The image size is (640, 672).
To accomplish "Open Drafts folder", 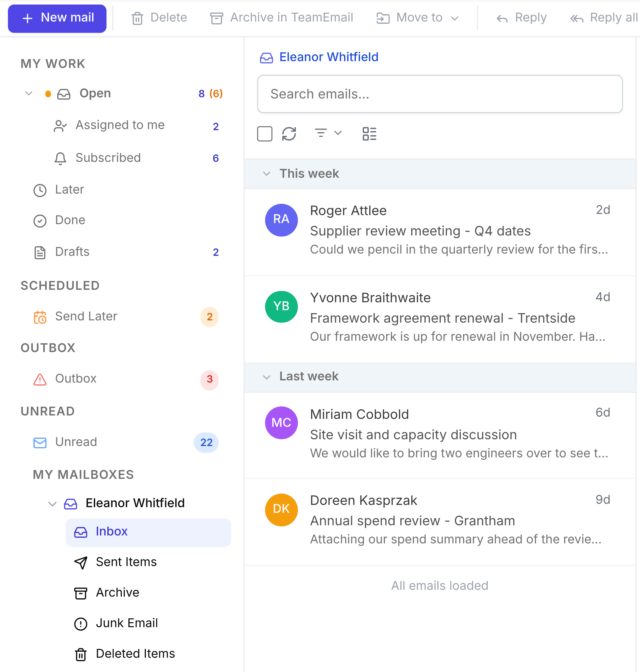I will coord(126,252).
